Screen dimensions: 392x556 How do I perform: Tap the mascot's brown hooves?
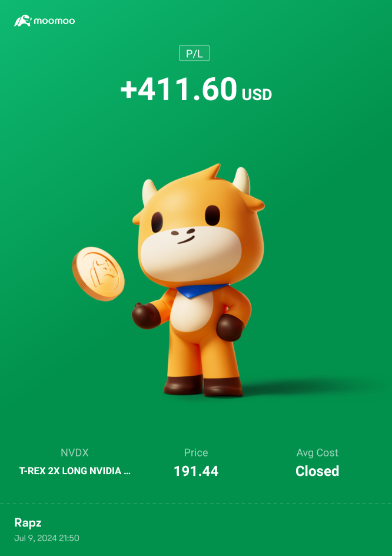[x=203, y=386]
